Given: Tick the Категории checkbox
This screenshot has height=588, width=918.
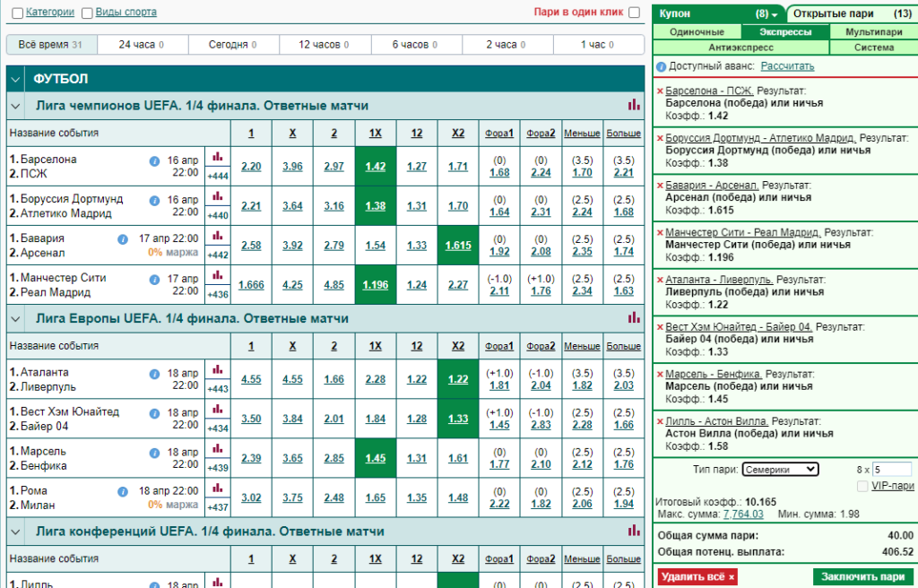Looking at the screenshot, I should click(x=18, y=13).
